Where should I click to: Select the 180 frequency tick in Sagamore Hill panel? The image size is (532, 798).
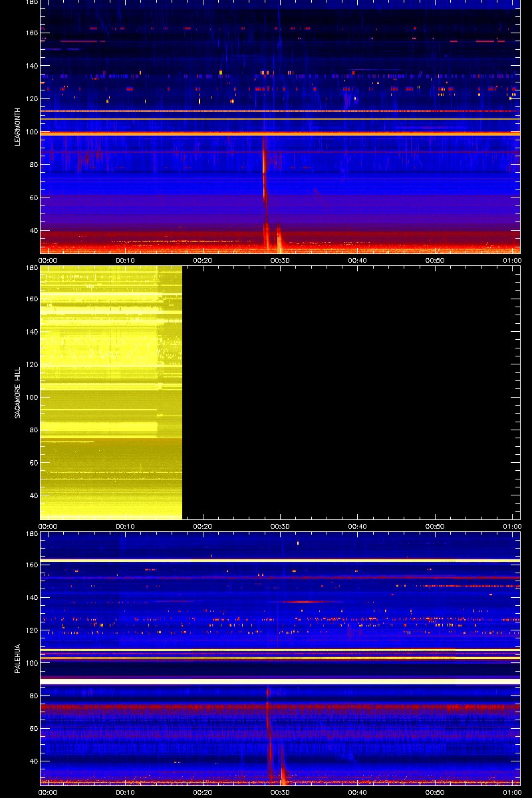(x=31, y=268)
